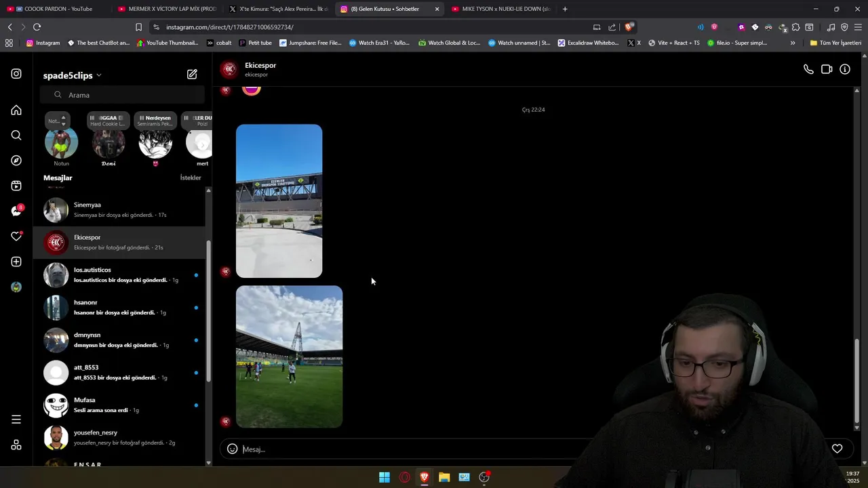Start audio call with Ekicespor
This screenshot has width=868, height=488.
[x=808, y=69]
